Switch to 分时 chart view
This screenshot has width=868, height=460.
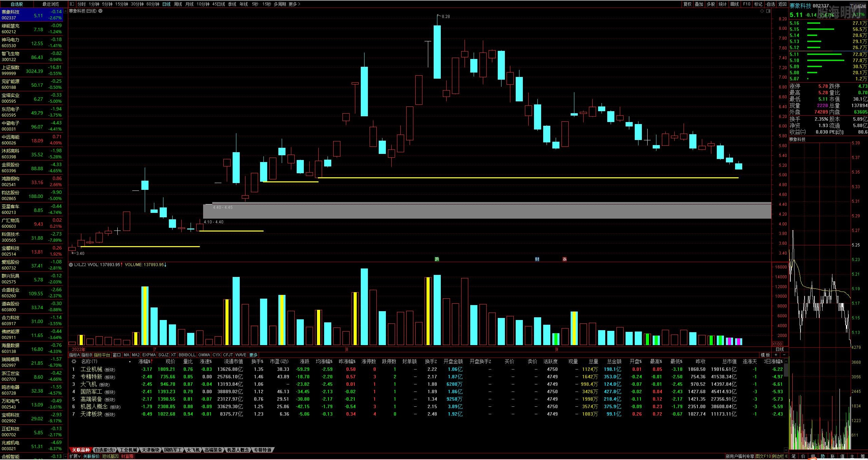pyautogui.click(x=81, y=4)
